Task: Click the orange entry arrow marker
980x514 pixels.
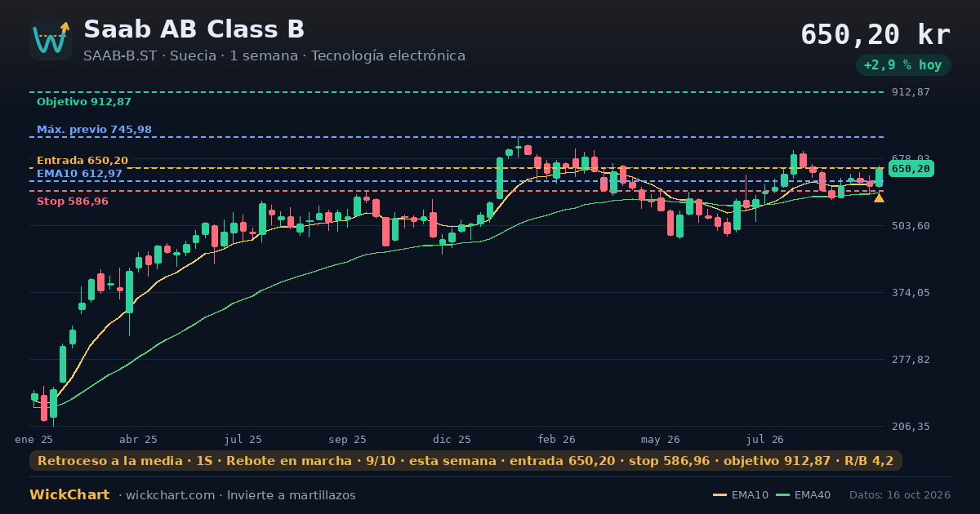Action: pyautogui.click(x=879, y=197)
